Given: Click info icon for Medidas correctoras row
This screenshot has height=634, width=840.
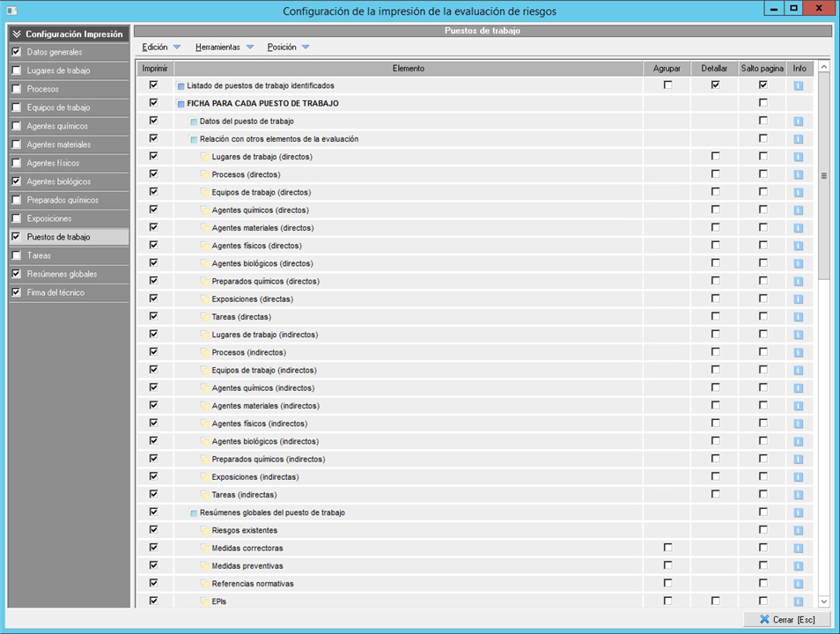Looking at the screenshot, I should pos(799,548).
